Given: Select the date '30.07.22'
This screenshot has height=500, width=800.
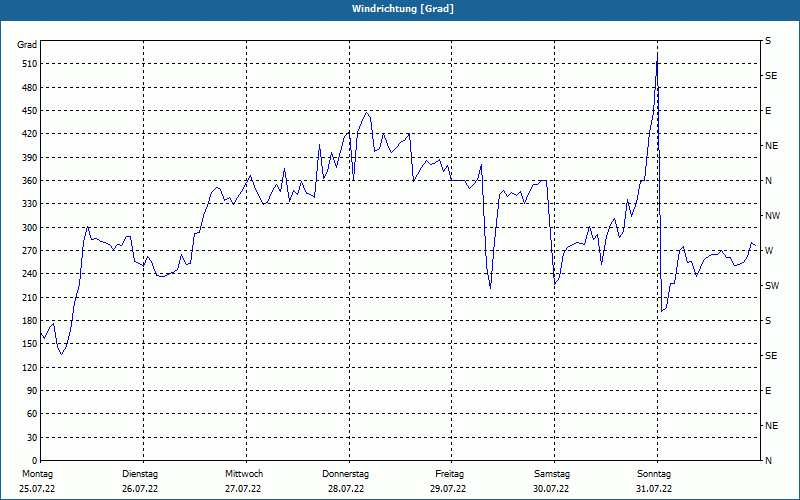Looking at the screenshot, I should click(x=551, y=489).
